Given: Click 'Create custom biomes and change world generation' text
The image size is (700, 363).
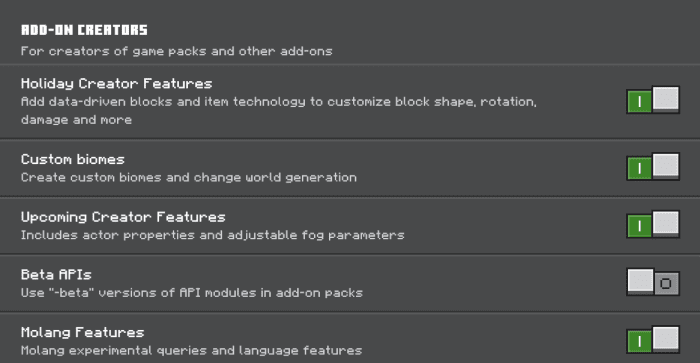Looking at the screenshot, I should pyautogui.click(x=188, y=177).
